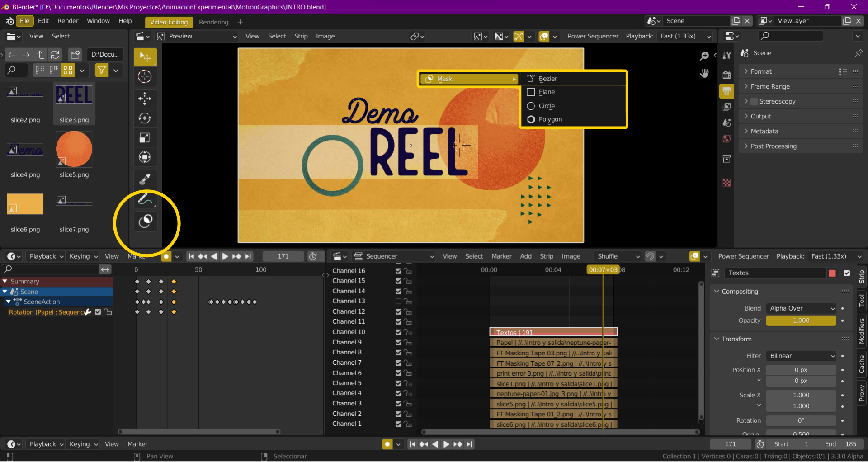Image resolution: width=868 pixels, height=462 pixels.
Task: Toggle Channel 1 enabled checkbox
Action: click(x=398, y=424)
